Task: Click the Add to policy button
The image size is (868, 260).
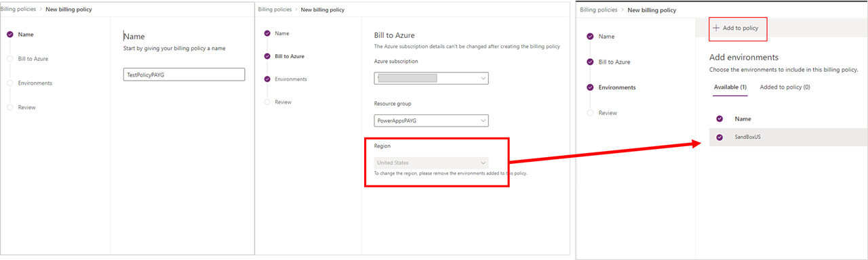Action: click(x=738, y=28)
